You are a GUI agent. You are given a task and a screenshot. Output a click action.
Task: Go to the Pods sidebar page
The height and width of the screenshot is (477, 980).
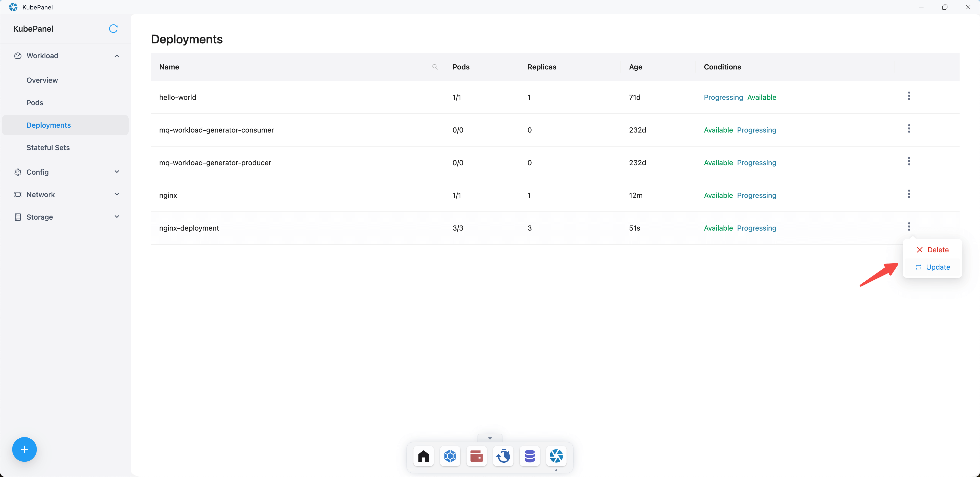pos(35,103)
